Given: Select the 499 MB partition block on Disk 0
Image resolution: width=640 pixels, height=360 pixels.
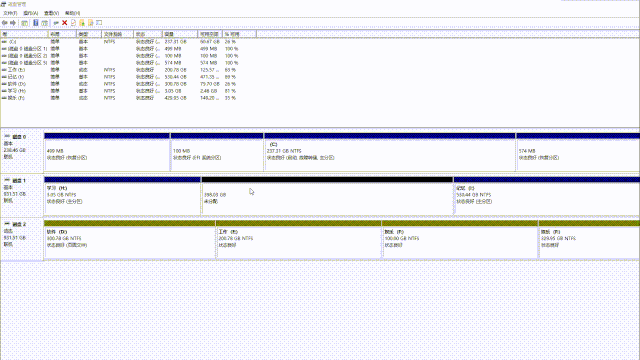Looking at the screenshot, I should point(107,152).
